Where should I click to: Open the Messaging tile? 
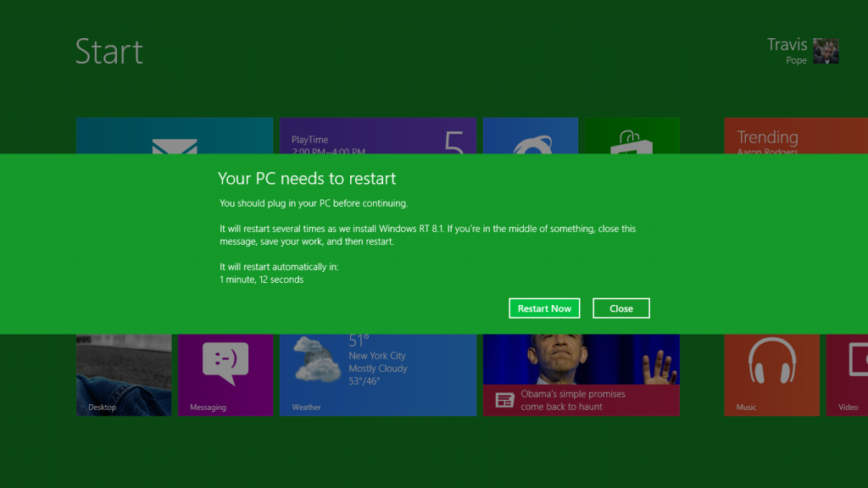[225, 374]
